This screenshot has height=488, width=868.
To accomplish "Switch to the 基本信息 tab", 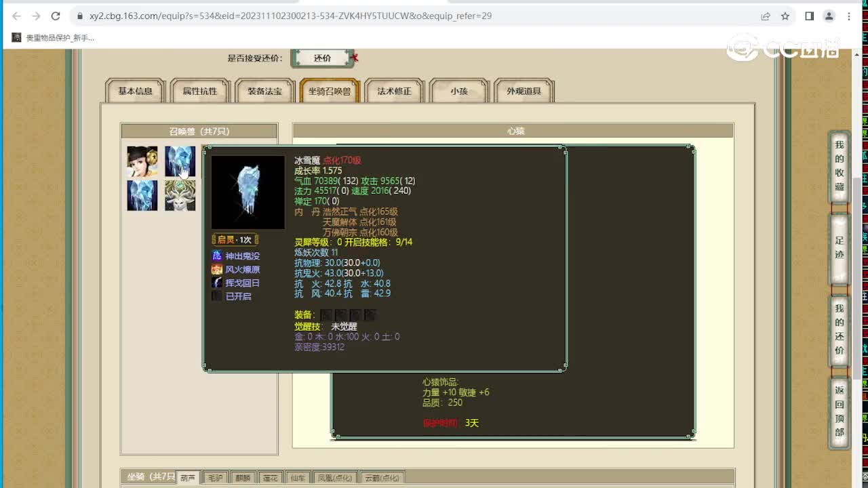I will point(135,91).
